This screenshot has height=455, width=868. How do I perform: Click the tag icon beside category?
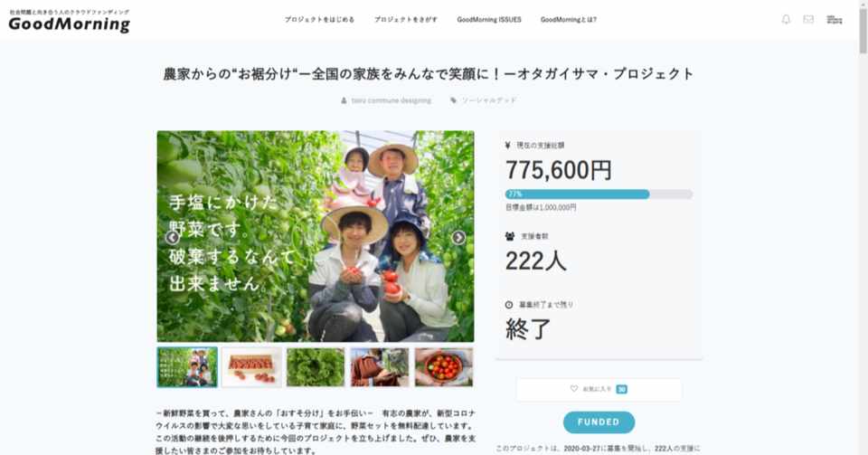[x=453, y=100]
